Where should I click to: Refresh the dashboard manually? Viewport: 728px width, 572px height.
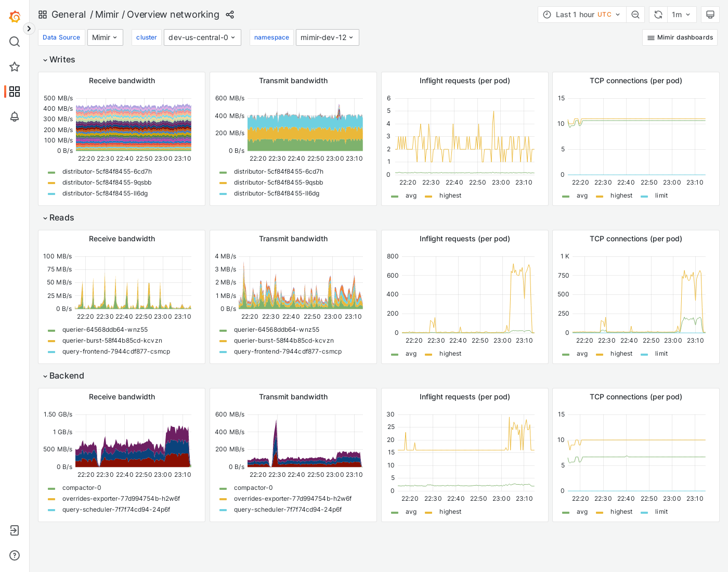pyautogui.click(x=658, y=15)
